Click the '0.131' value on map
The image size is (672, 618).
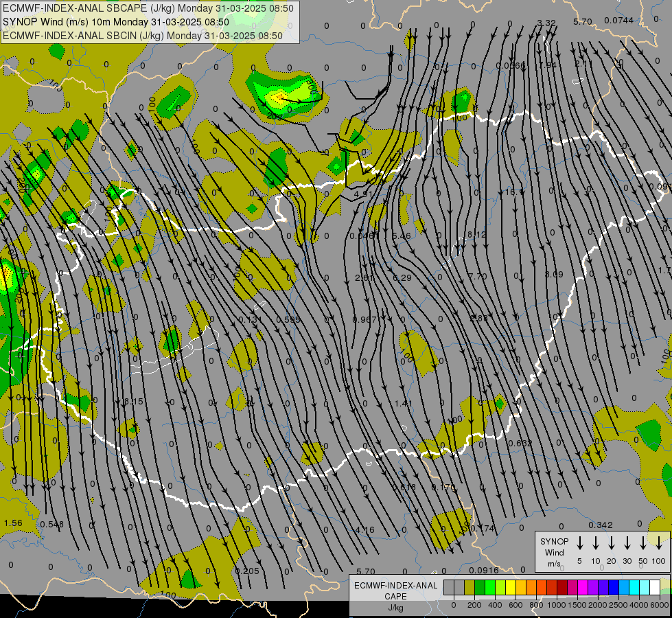[250, 320]
